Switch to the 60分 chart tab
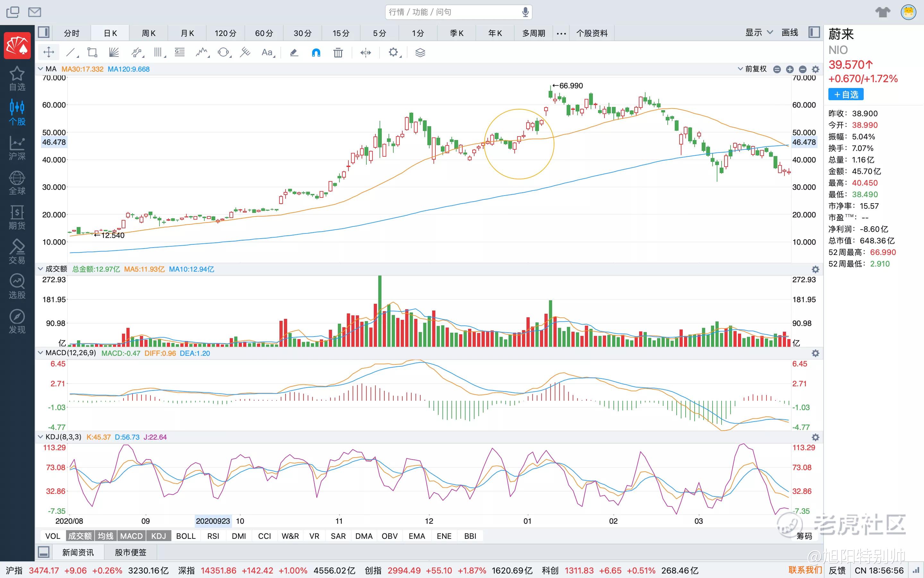This screenshot has height=578, width=924. coord(264,33)
